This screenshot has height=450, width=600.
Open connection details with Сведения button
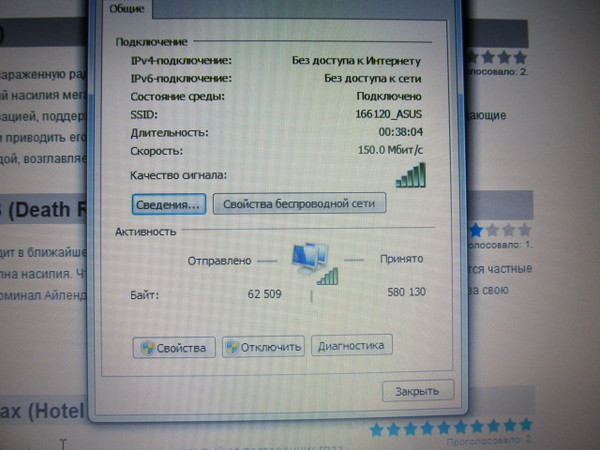pos(168,204)
